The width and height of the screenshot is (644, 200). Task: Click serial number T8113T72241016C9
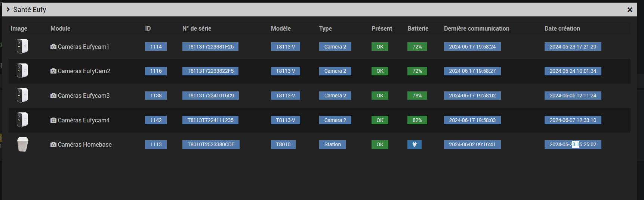210,96
